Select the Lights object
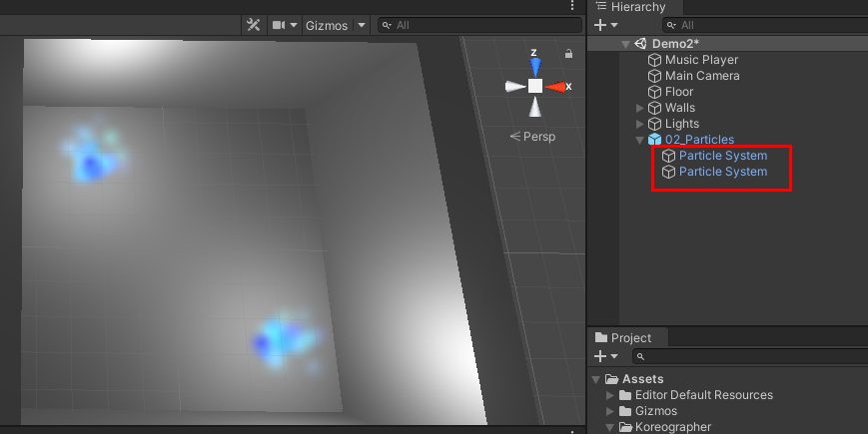Image resolution: width=868 pixels, height=434 pixels. pyautogui.click(x=682, y=124)
